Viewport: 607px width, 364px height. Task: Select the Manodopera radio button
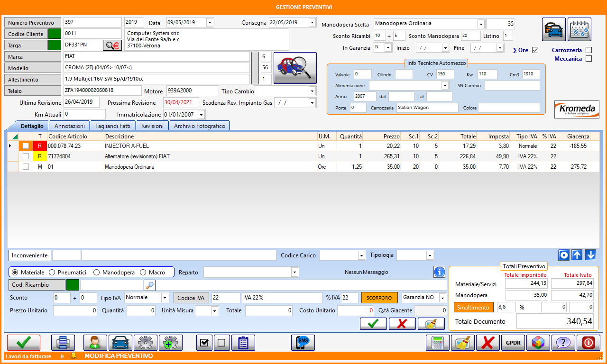[x=97, y=273]
